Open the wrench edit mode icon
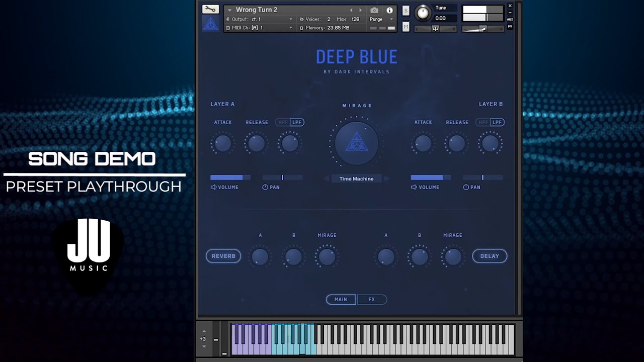Screen dimensions: 644x362 coord(210,9)
